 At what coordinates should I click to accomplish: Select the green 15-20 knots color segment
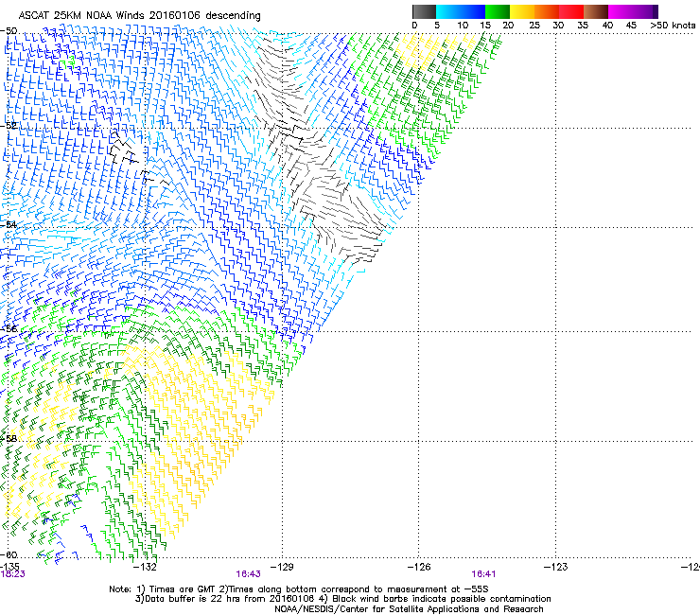click(498, 11)
